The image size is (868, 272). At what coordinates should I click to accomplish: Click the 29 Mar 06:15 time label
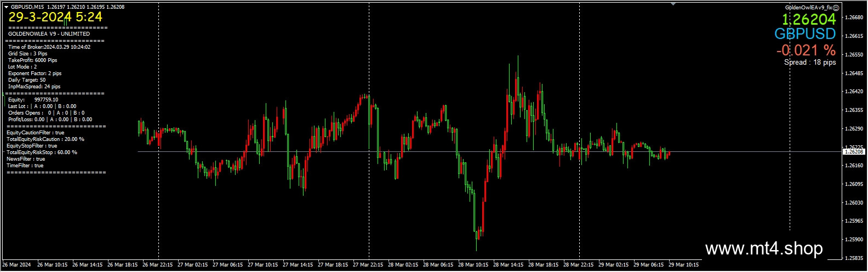(648, 265)
